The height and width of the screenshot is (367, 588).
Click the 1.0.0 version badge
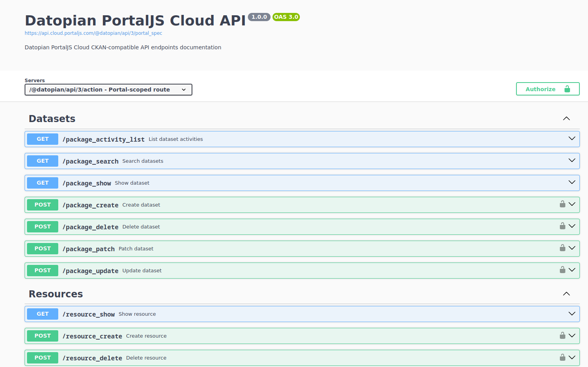pyautogui.click(x=259, y=17)
